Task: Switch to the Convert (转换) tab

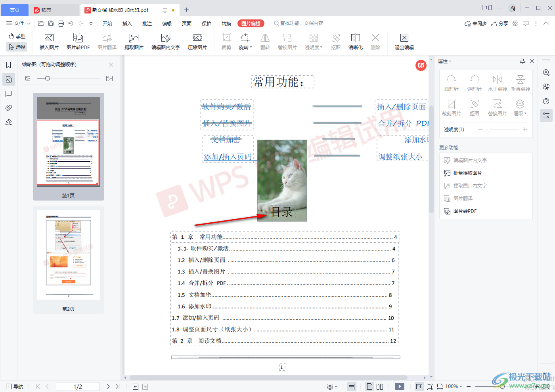Action: tap(226, 23)
